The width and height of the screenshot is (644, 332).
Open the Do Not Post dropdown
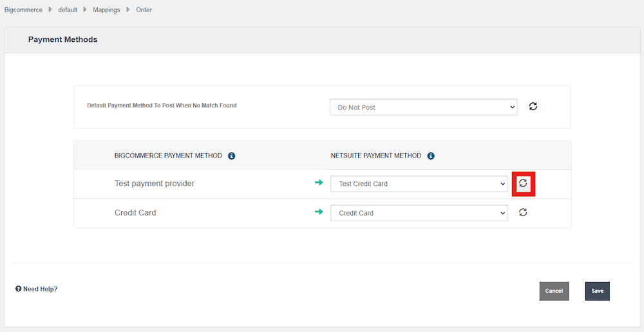point(424,107)
